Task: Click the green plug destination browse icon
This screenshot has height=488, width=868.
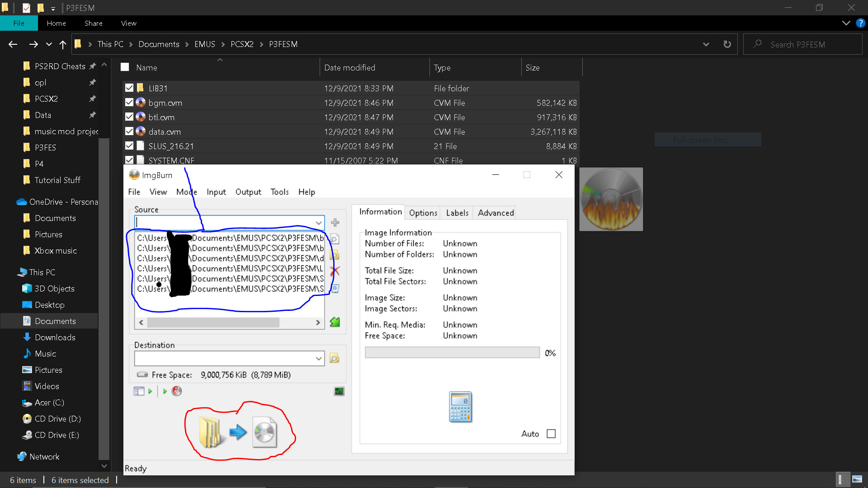Action: coord(335,322)
